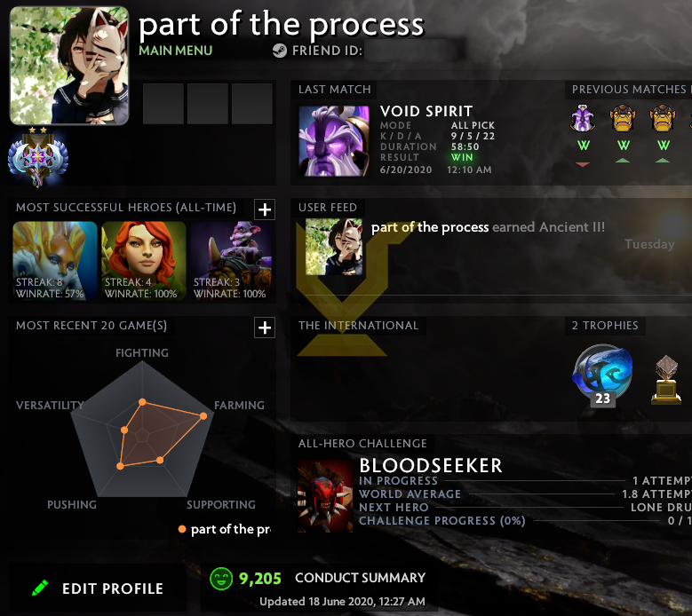This screenshot has height=616, width=692.
Task: View the gold cube trophy
Action: tap(666, 380)
